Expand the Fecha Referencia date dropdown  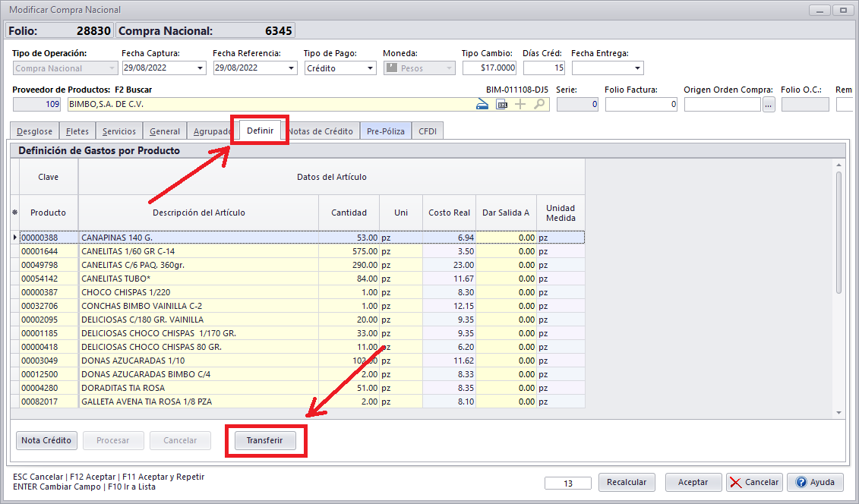click(x=291, y=68)
